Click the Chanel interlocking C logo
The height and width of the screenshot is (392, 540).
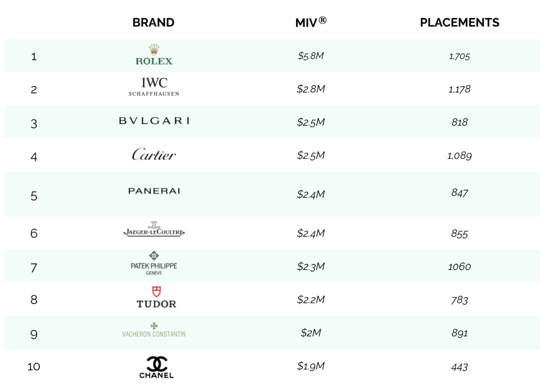[156, 367]
